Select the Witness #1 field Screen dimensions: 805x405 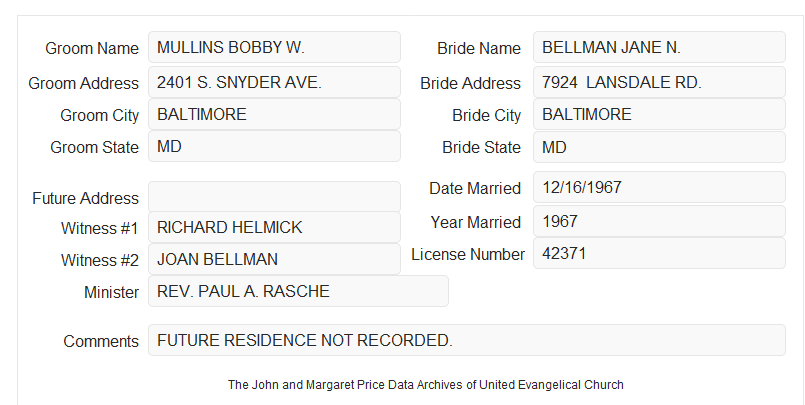274,227
